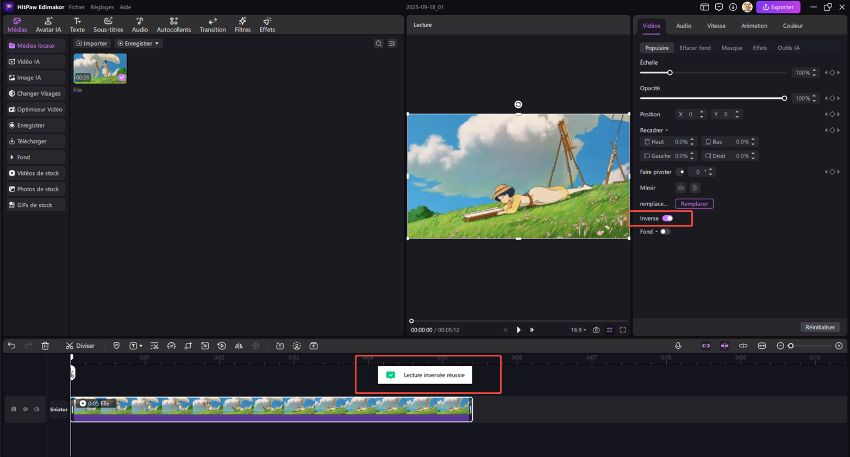This screenshot has width=850, height=457.
Task: Toggle the track mute icon
Action: tap(36, 409)
